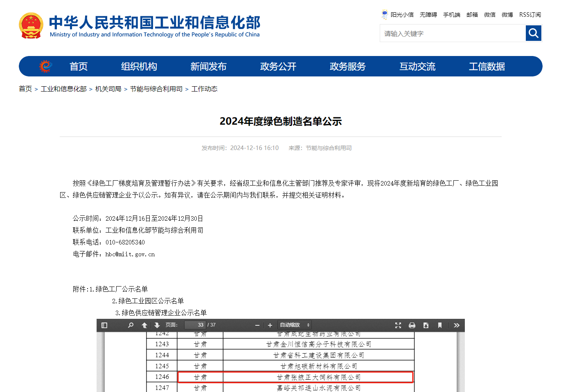570x392 pixels.
Task: Click publish time 2024-12-16 16:10
Action: pyautogui.click(x=255, y=148)
